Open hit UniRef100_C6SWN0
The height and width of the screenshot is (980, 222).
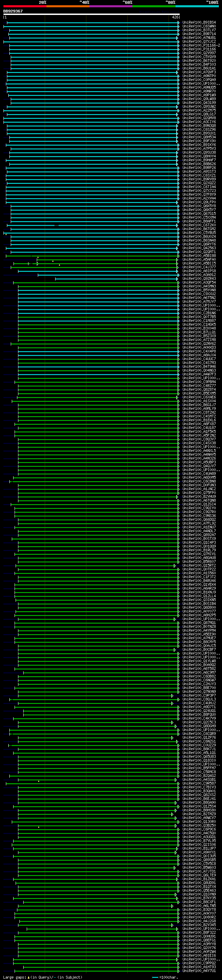199,26
